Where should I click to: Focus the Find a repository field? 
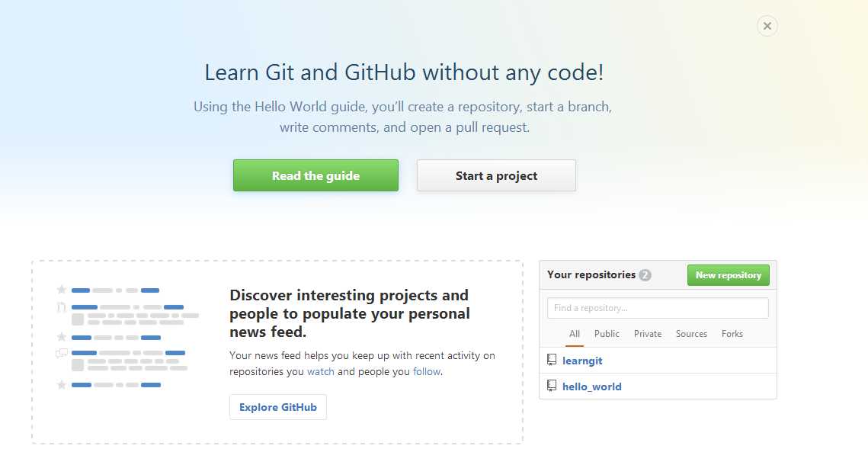658,308
